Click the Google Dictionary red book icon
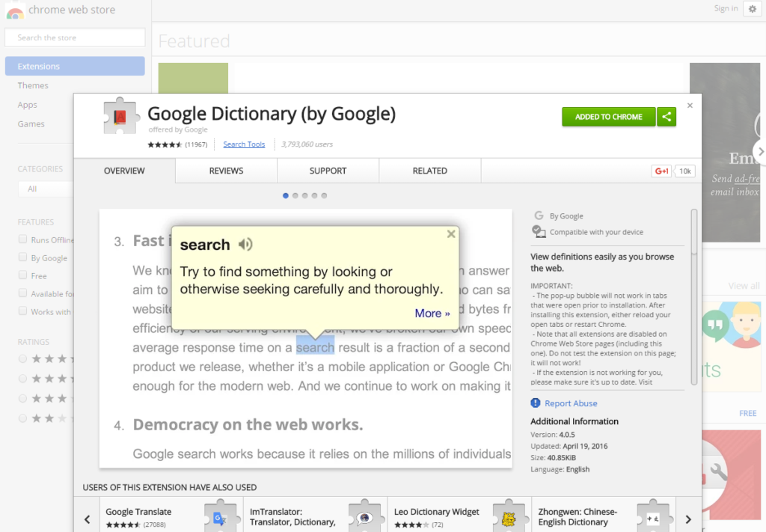Image resolution: width=766 pixels, height=532 pixels. (x=120, y=116)
